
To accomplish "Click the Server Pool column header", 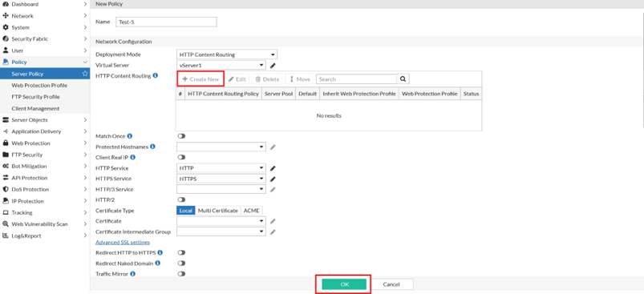I will click(x=278, y=94).
